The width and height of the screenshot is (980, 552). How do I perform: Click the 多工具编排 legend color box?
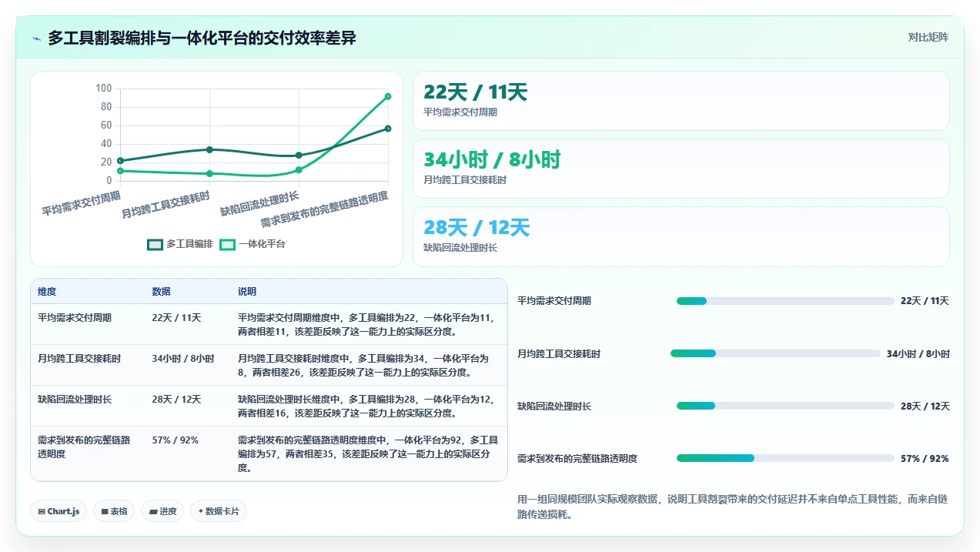[x=155, y=244]
